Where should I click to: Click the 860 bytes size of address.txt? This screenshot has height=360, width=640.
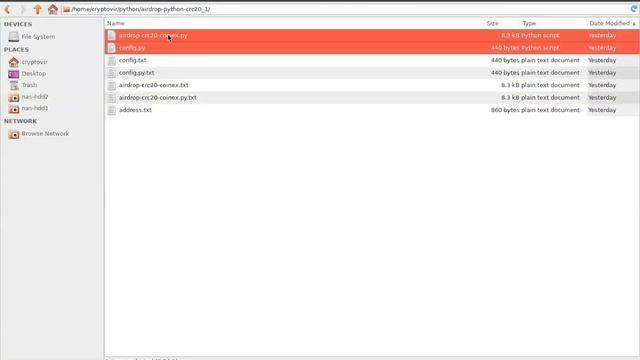click(x=505, y=110)
